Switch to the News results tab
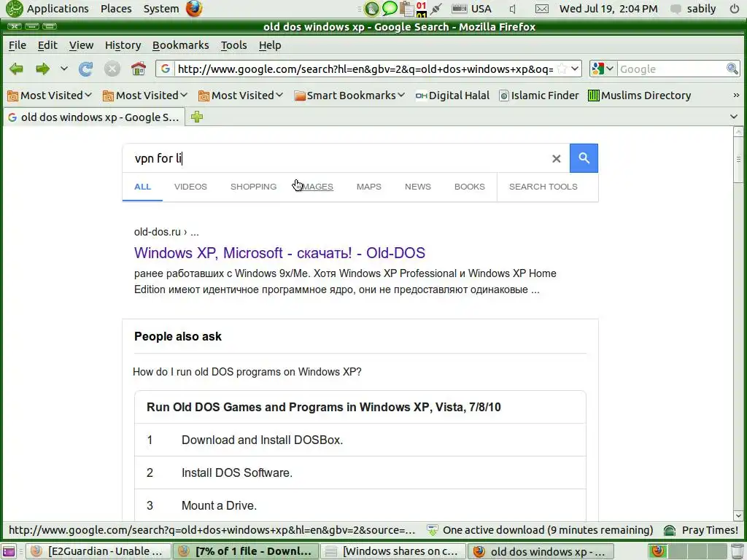Image resolution: width=747 pixels, height=560 pixels. coord(418,187)
